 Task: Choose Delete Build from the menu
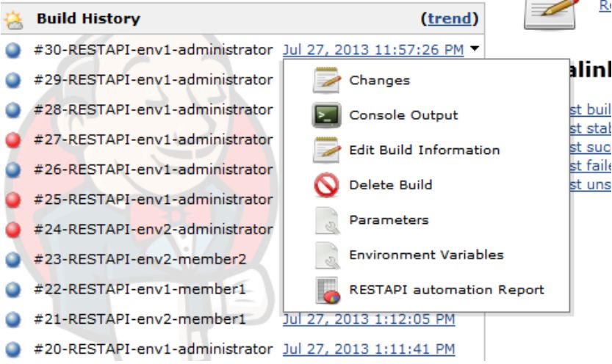pos(391,185)
